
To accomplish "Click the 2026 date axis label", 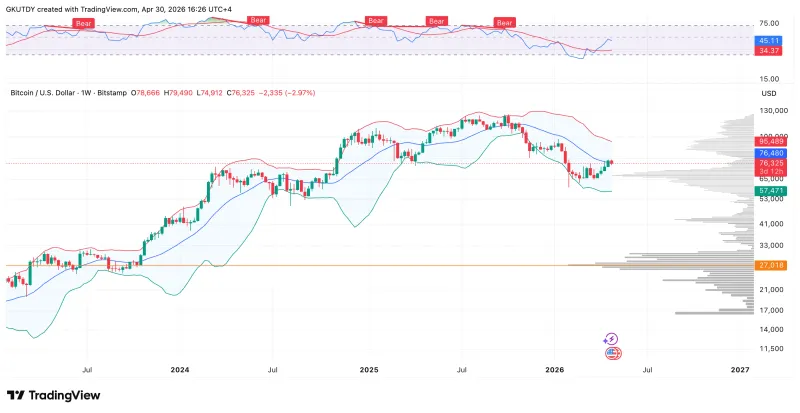I will point(554,370).
